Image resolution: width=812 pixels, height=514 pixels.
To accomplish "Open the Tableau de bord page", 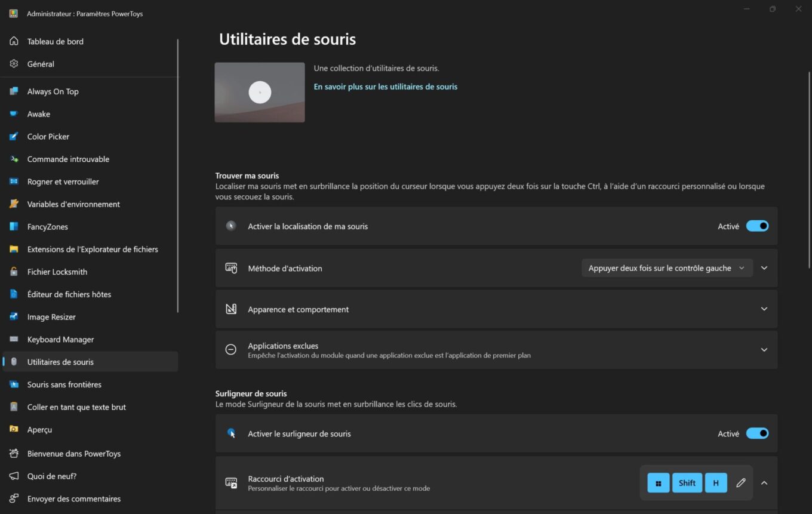I will [x=90, y=41].
